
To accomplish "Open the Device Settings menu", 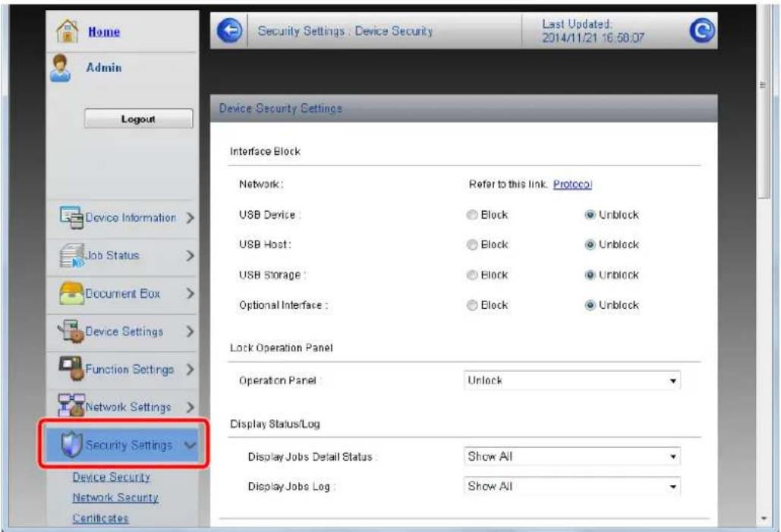I will point(122,331).
